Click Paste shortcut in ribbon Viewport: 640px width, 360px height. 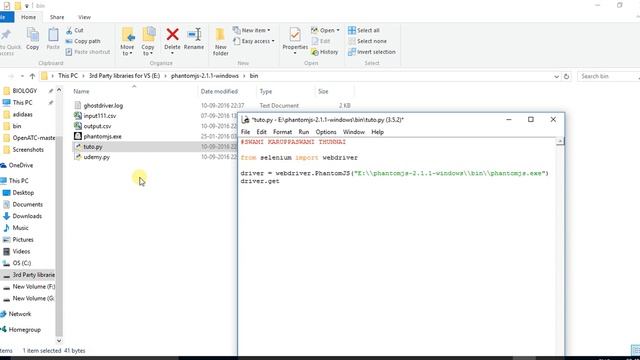pyautogui.click(x=88, y=52)
